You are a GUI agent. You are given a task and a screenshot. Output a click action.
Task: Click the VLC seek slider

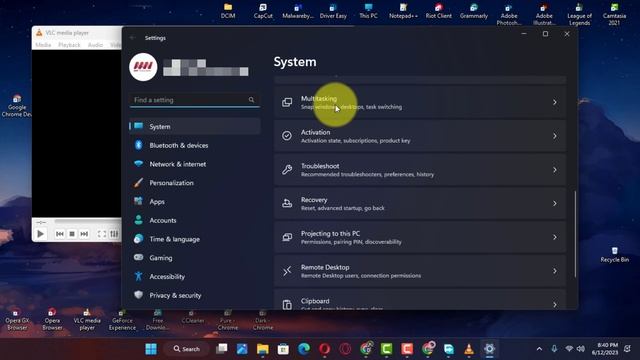[88, 222]
